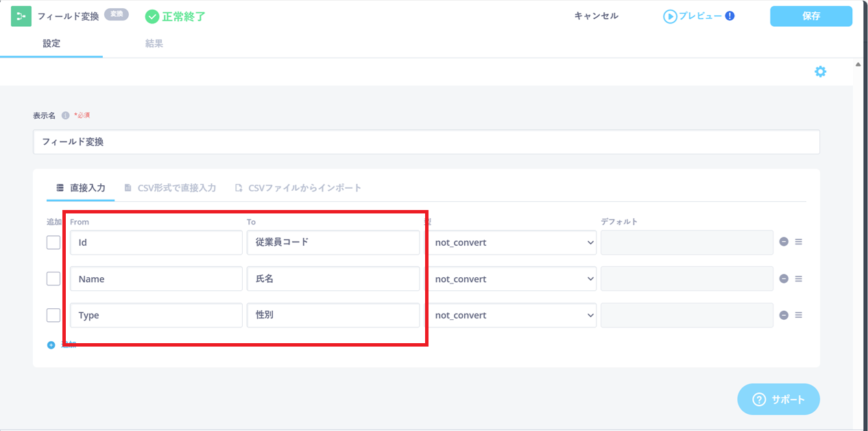This screenshot has height=431, width=868.
Task: Open type dropdown for the Type row
Action: 513,315
